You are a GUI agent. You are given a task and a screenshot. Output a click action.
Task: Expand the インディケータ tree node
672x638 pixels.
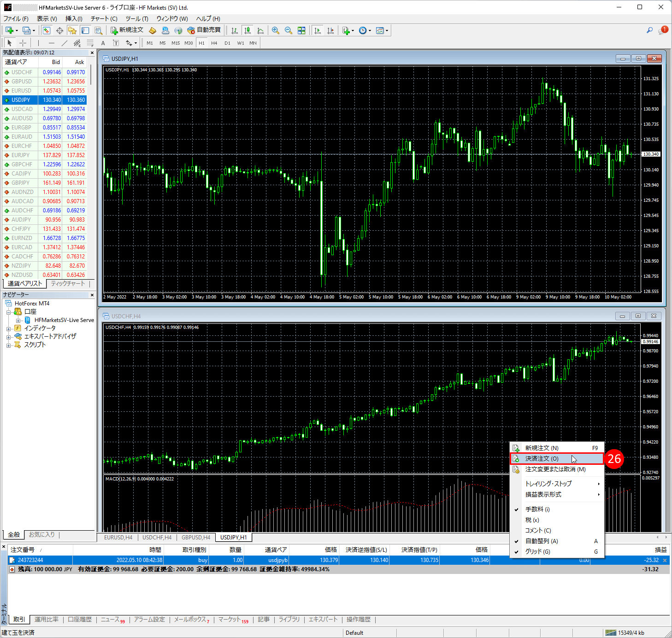(x=8, y=328)
